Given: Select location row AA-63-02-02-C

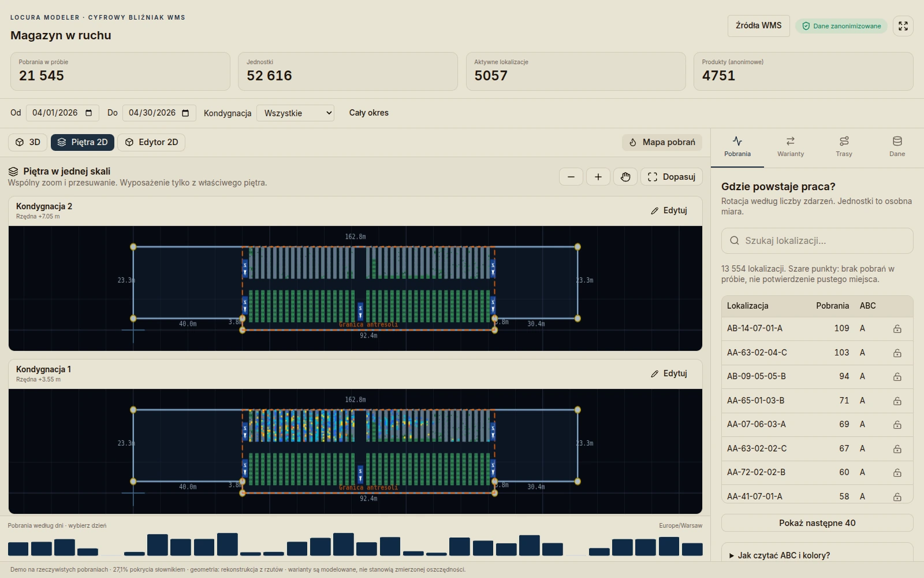Looking at the screenshot, I should click(817, 449).
